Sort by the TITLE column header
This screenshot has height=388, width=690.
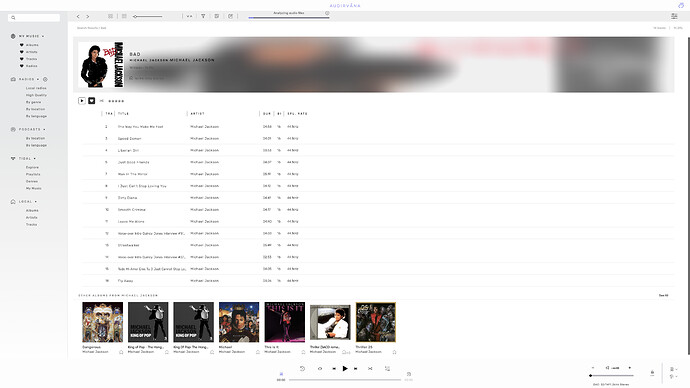123,113
